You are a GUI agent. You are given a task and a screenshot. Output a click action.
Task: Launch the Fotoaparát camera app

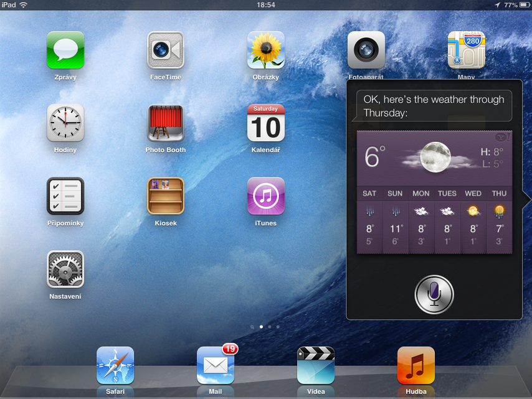(x=366, y=50)
